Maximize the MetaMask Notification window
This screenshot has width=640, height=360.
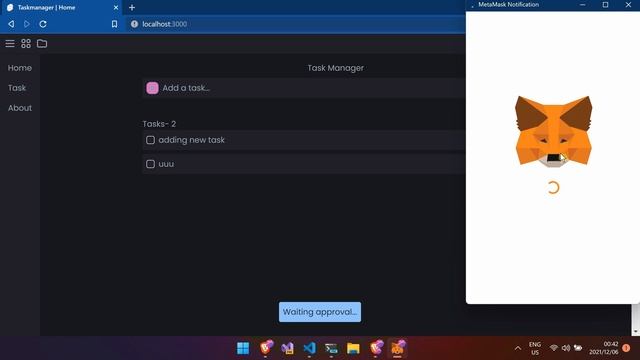coord(605,4)
